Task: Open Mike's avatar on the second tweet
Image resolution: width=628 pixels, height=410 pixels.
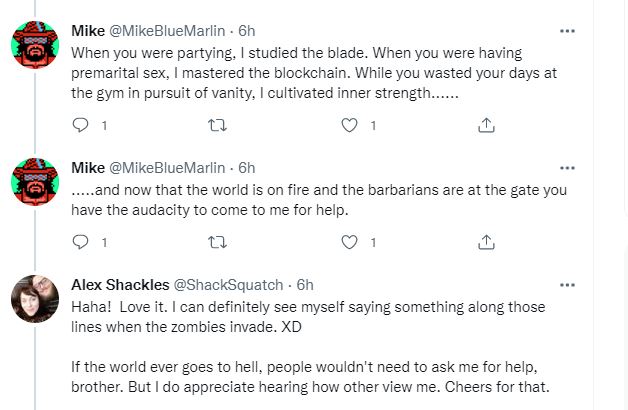Action: coord(35,181)
